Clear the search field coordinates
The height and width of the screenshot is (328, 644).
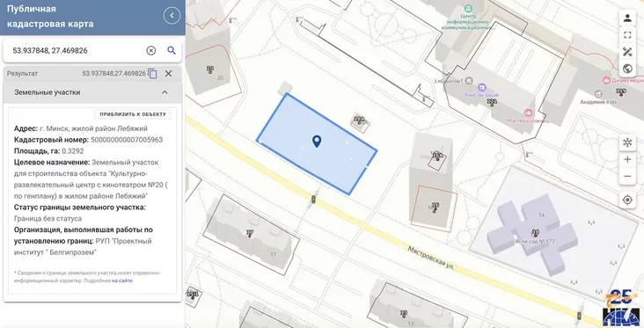tap(151, 50)
